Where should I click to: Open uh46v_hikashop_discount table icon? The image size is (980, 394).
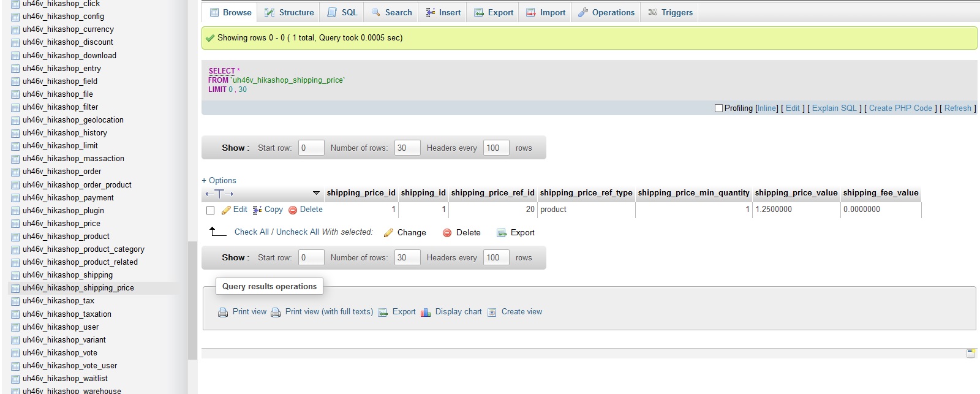(15, 42)
